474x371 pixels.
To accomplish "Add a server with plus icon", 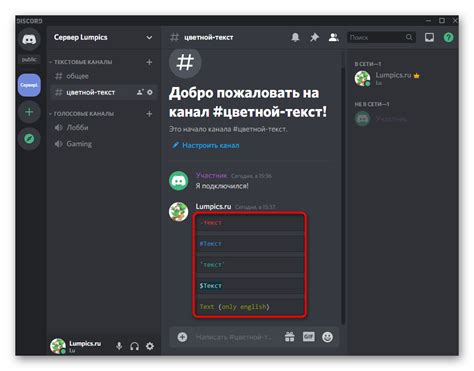I will (x=29, y=112).
